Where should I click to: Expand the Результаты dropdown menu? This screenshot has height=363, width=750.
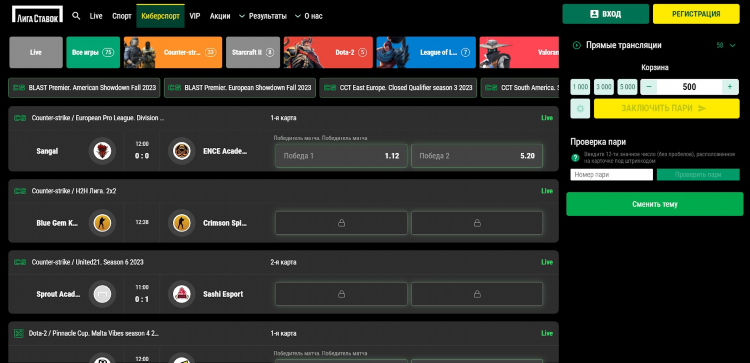[263, 16]
